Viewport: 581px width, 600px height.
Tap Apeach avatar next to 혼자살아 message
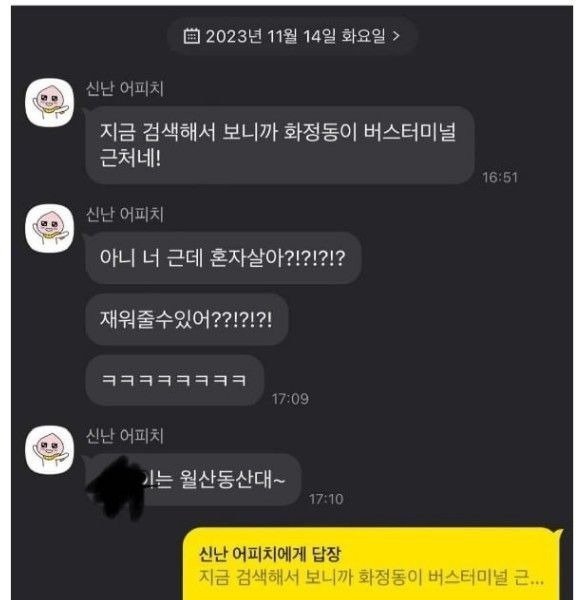point(49,228)
